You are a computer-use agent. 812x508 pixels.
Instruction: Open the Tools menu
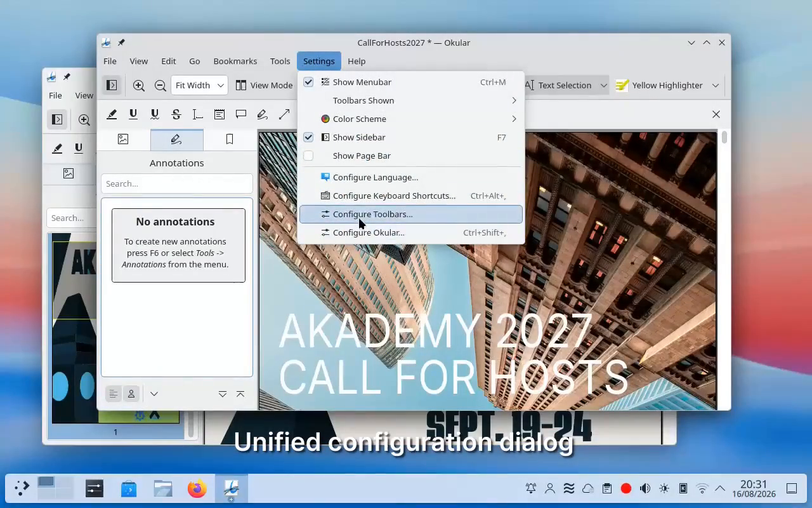[280, 61]
